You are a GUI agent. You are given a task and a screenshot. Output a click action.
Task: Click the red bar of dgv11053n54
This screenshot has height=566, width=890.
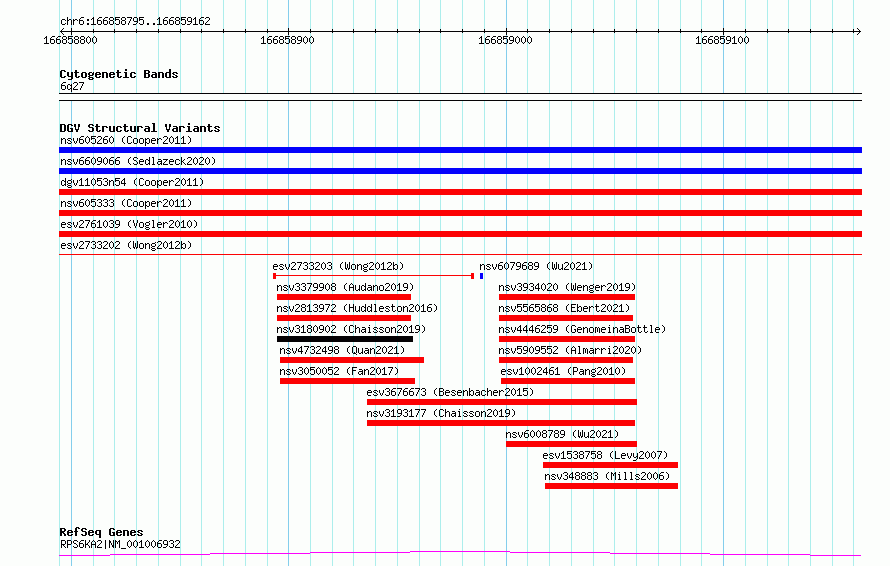[460, 192]
